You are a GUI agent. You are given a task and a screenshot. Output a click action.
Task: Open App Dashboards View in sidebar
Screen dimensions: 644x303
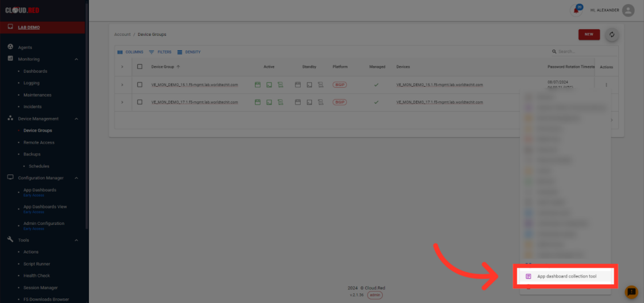pyautogui.click(x=45, y=207)
